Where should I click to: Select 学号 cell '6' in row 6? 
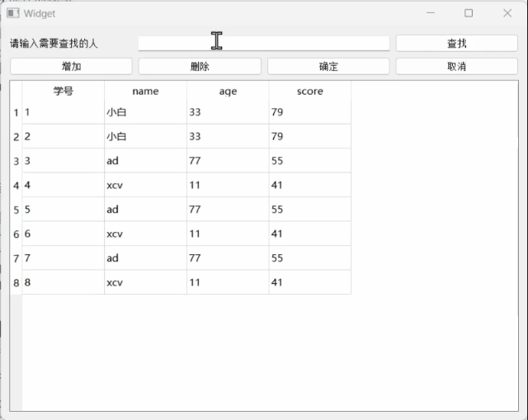[64, 234]
